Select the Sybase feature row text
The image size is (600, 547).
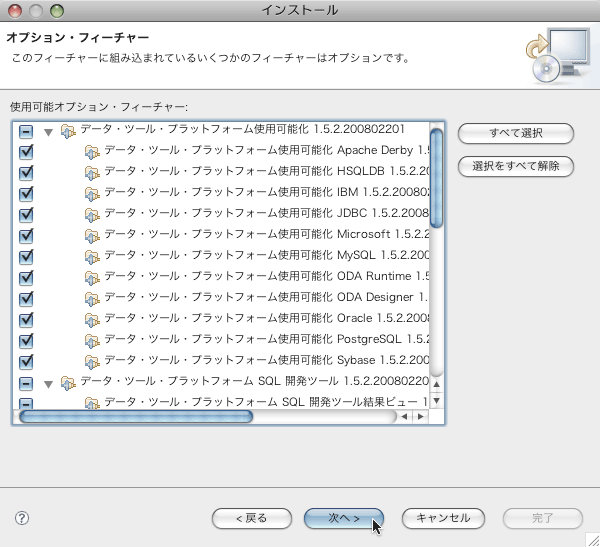point(267,360)
